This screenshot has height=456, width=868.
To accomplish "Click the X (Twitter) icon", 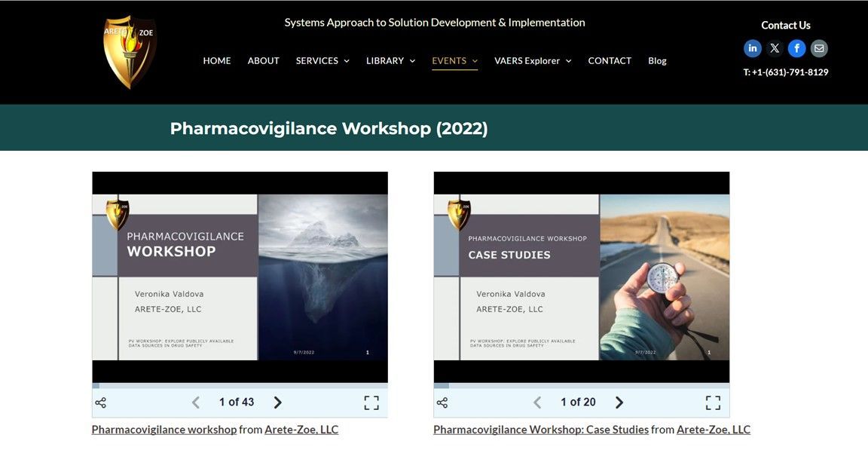I will pos(775,47).
